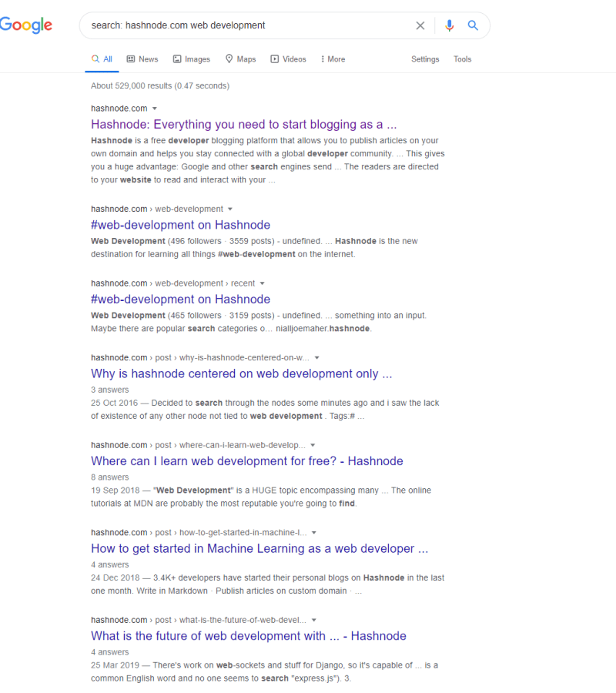Open the '#web-development on Hashnode' result with 496 followers
Image resolution: width=616 pixels, height=693 pixels.
(x=180, y=225)
